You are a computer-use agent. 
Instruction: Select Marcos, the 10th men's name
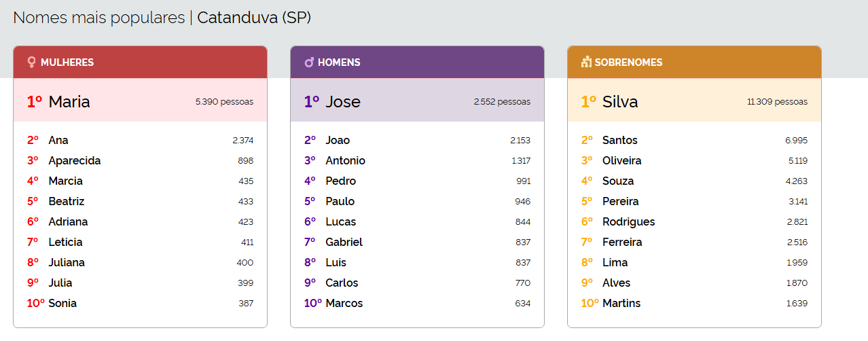[x=344, y=304]
